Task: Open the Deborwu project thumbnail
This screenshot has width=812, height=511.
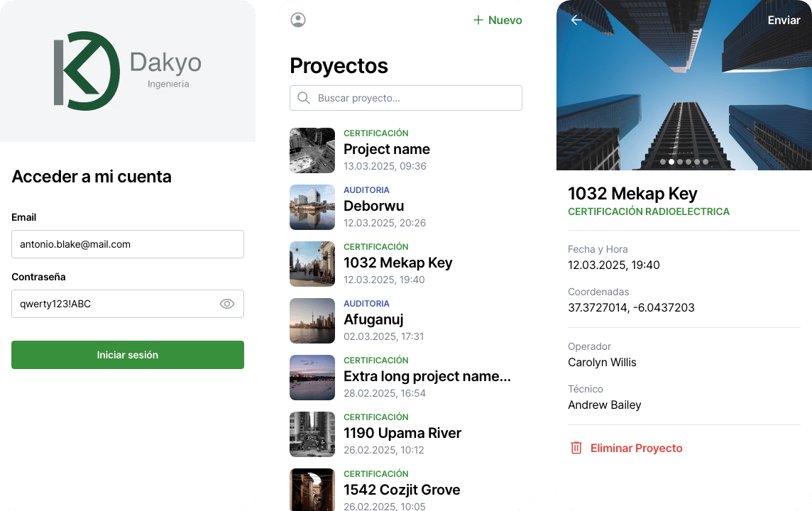Action: (312, 207)
